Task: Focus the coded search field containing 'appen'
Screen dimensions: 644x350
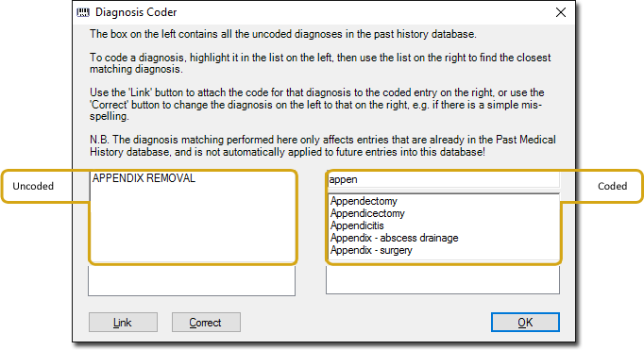Action: tap(443, 179)
